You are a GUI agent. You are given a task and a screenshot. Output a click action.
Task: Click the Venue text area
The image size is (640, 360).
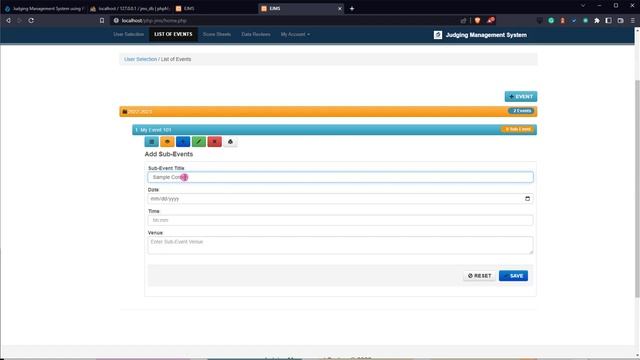[x=340, y=245]
